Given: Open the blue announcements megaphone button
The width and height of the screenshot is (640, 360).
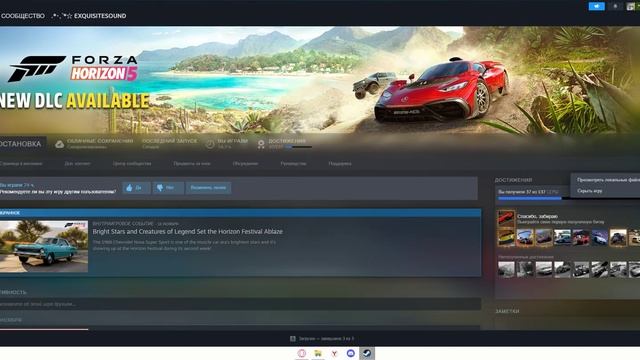Looking at the screenshot, I should click(x=596, y=6).
